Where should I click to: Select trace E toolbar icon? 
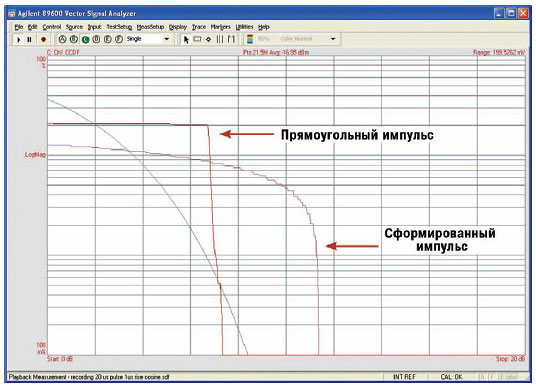click(108, 39)
